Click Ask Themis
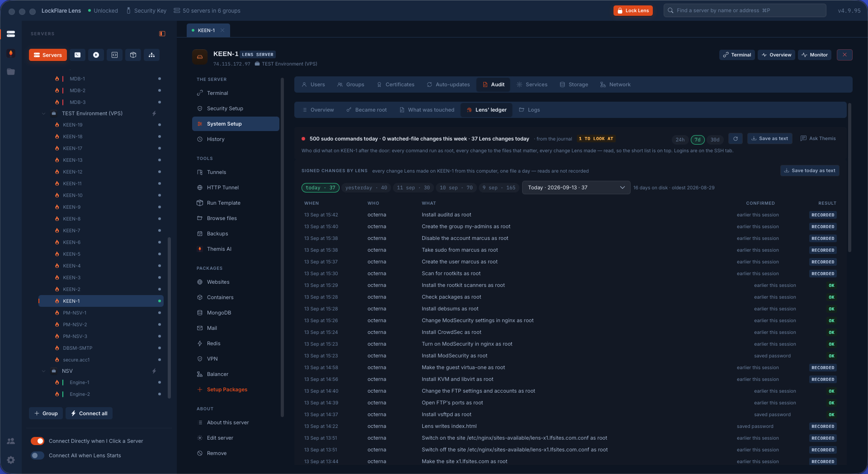The image size is (868, 474). (x=818, y=139)
